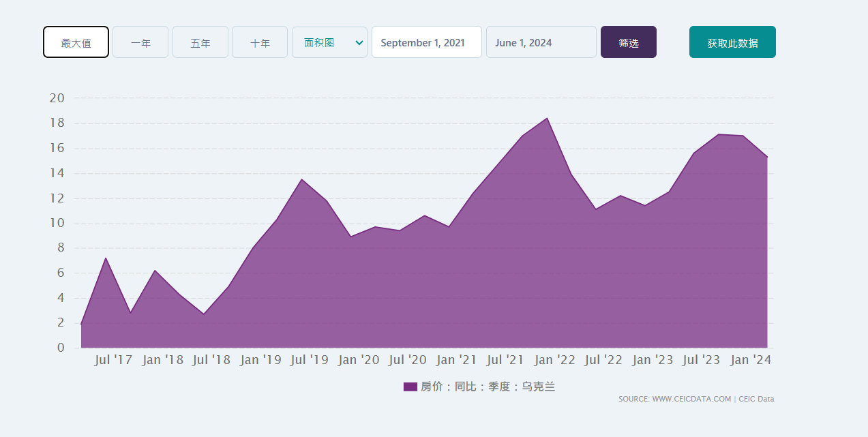Open the 面积图 chart type dropdown
Image resolution: width=868 pixels, height=437 pixels.
point(329,42)
